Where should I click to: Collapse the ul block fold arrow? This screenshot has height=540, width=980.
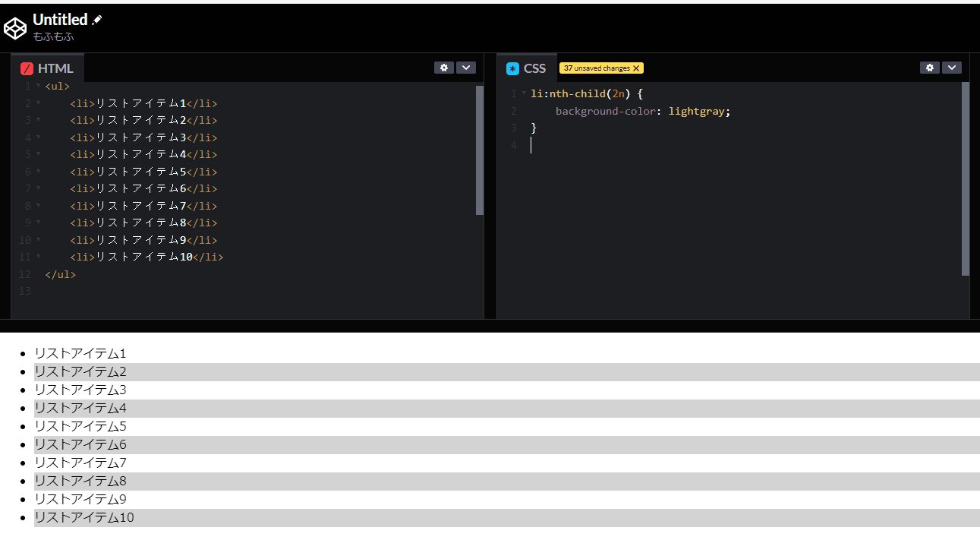click(x=38, y=86)
